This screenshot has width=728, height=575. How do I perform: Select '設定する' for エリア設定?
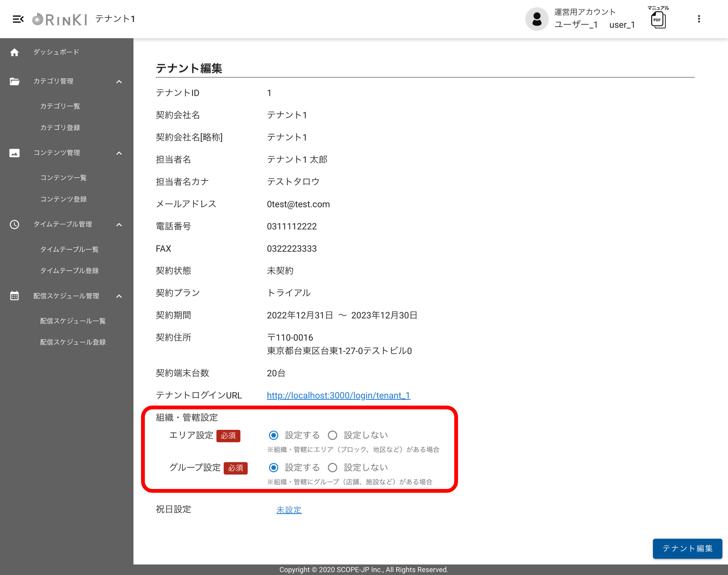click(x=273, y=435)
